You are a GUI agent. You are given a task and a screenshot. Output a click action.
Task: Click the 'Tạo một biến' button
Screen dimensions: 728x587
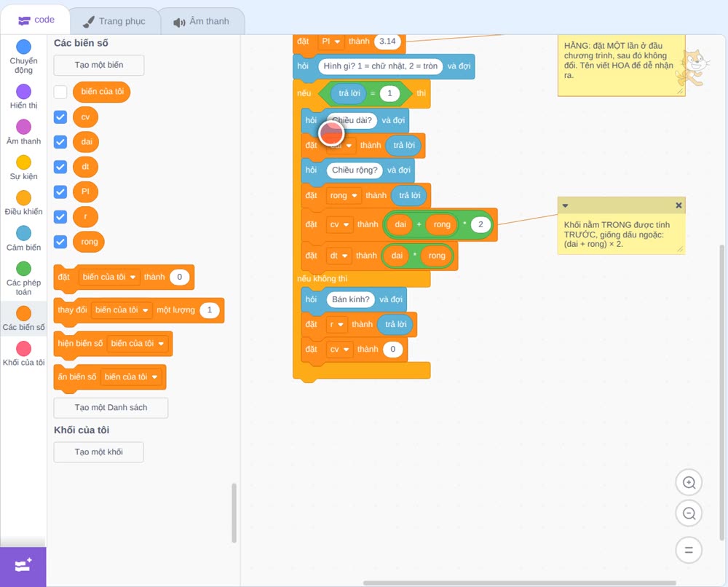coord(99,65)
